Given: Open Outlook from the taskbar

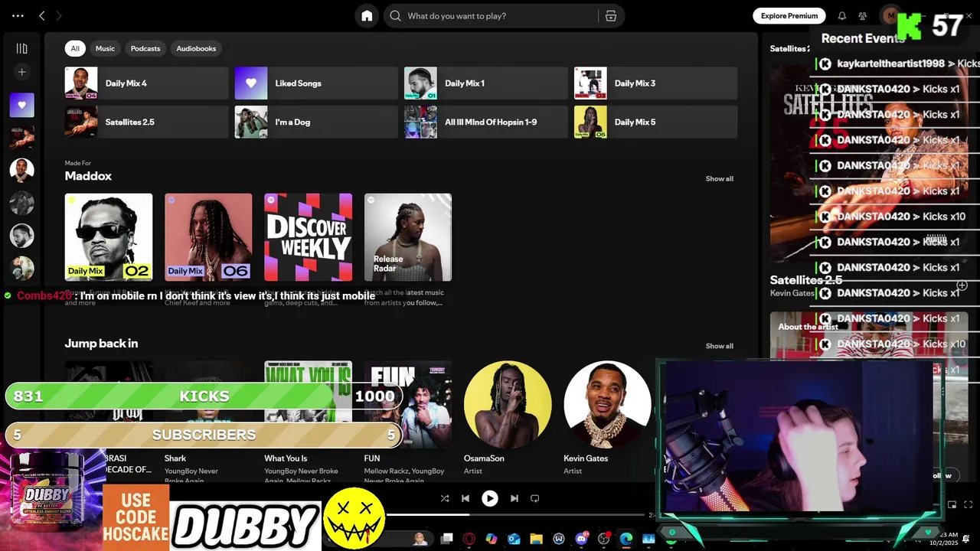Looking at the screenshot, I should (514, 539).
